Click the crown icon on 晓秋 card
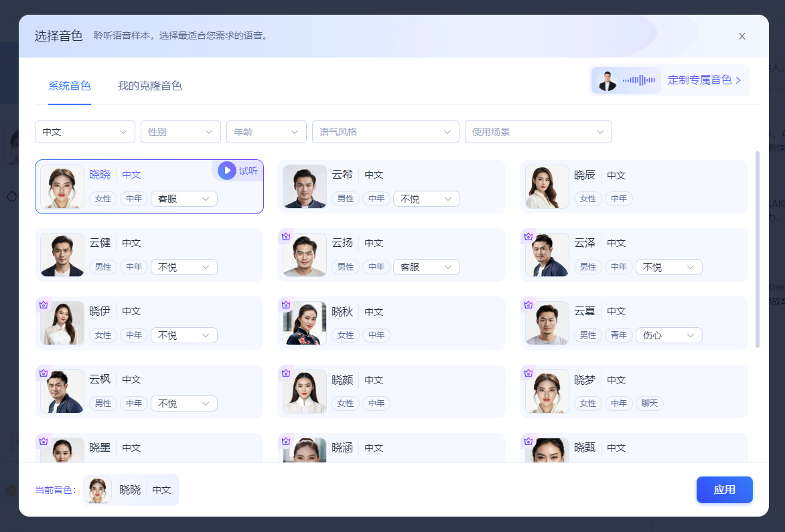The width and height of the screenshot is (785, 532). (x=286, y=304)
